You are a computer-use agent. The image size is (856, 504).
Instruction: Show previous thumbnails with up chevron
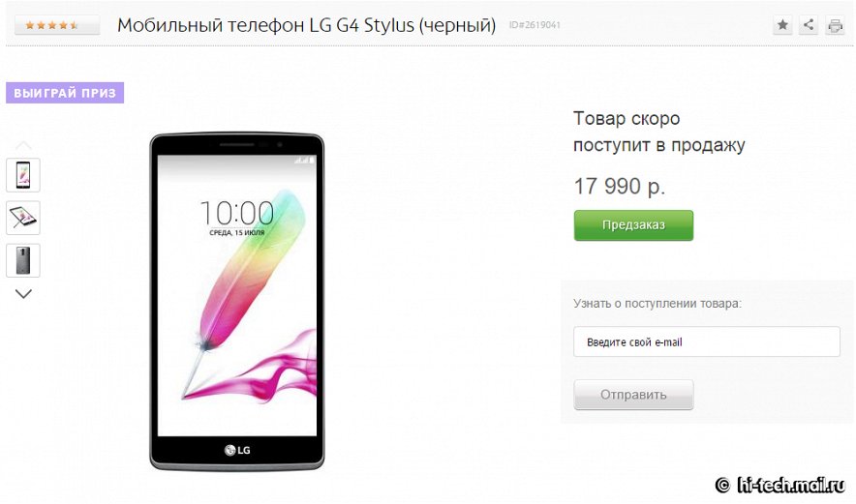pos(23,146)
